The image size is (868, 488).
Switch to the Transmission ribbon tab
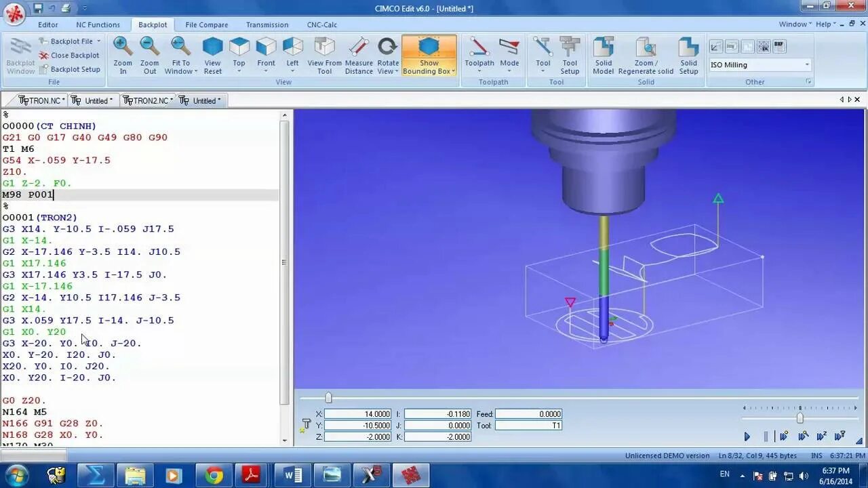point(267,25)
